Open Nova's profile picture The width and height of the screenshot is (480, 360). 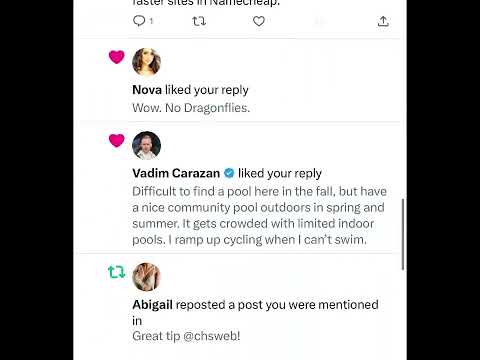click(146, 62)
